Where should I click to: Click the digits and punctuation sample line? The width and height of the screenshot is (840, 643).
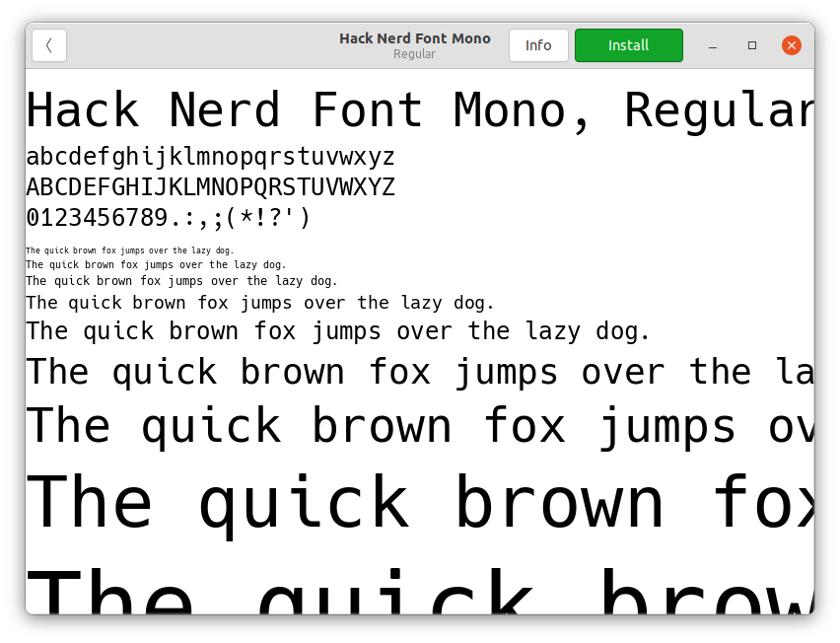[169, 218]
